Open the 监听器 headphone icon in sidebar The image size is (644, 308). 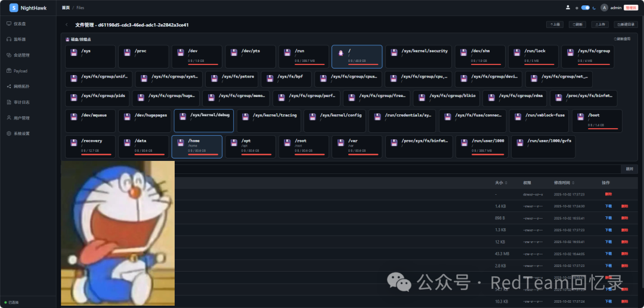(x=9, y=39)
